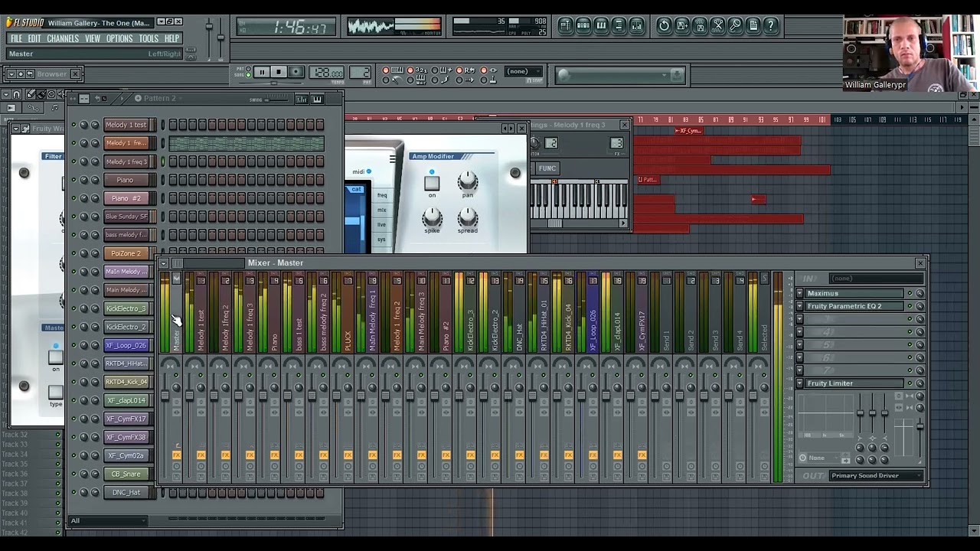This screenshot has height=551, width=980.
Task: Open Fruity Parametric EQ 2 slot menu arrow
Action: coord(800,306)
